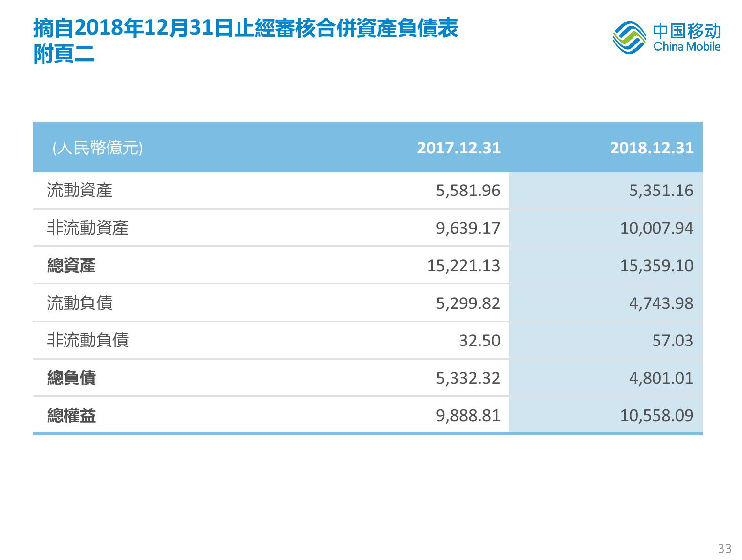Click the 總資產 row label

click(71, 265)
